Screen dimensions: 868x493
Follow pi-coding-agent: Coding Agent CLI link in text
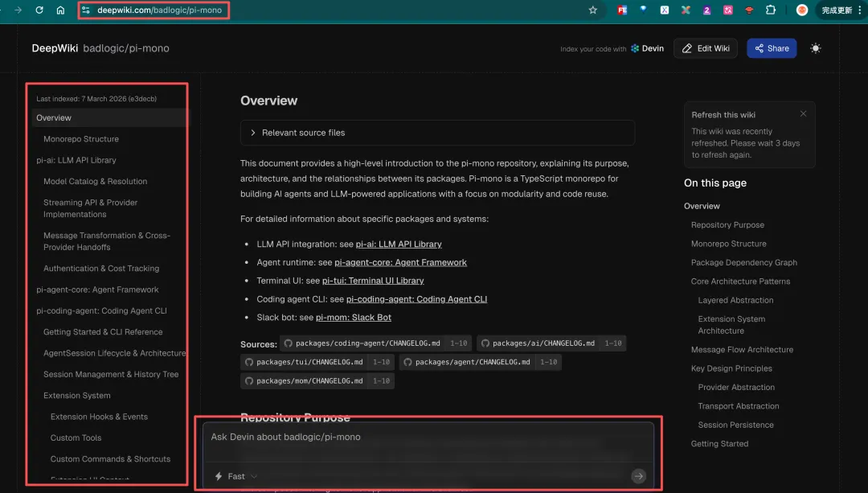click(416, 298)
